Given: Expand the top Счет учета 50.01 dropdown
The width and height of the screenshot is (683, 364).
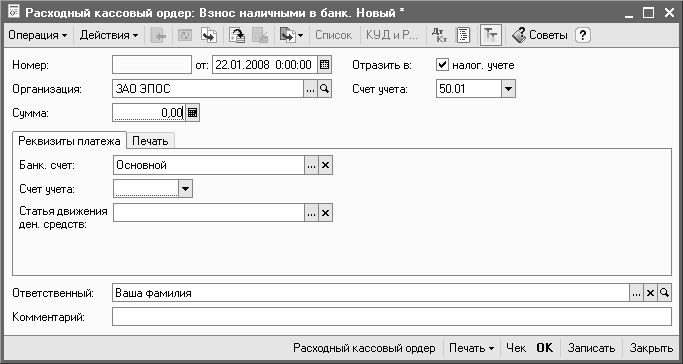Looking at the screenshot, I should [508, 89].
